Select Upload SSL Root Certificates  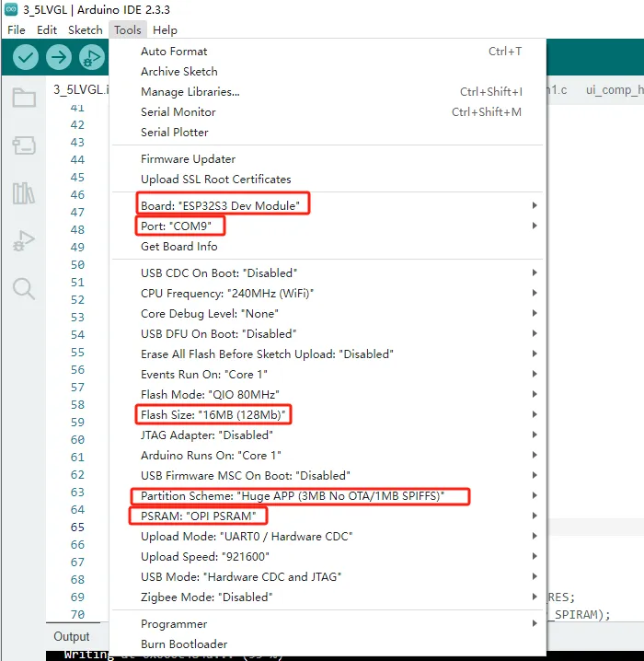coord(328,180)
